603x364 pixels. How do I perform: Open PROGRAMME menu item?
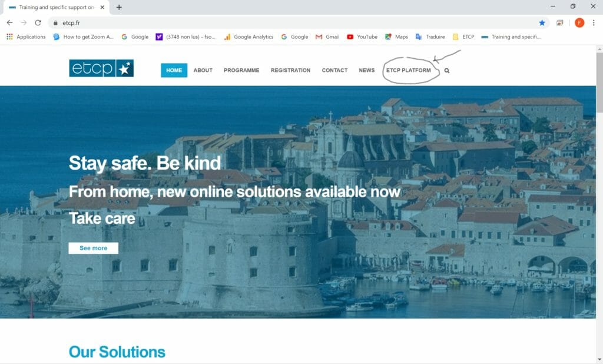pos(241,70)
